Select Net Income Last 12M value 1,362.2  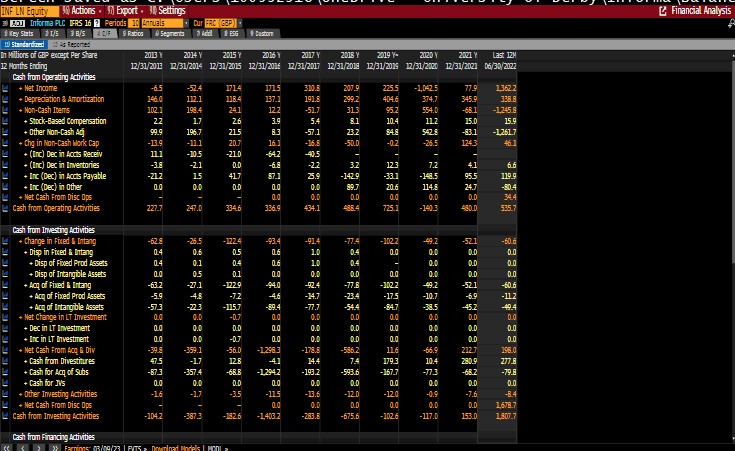(506, 88)
